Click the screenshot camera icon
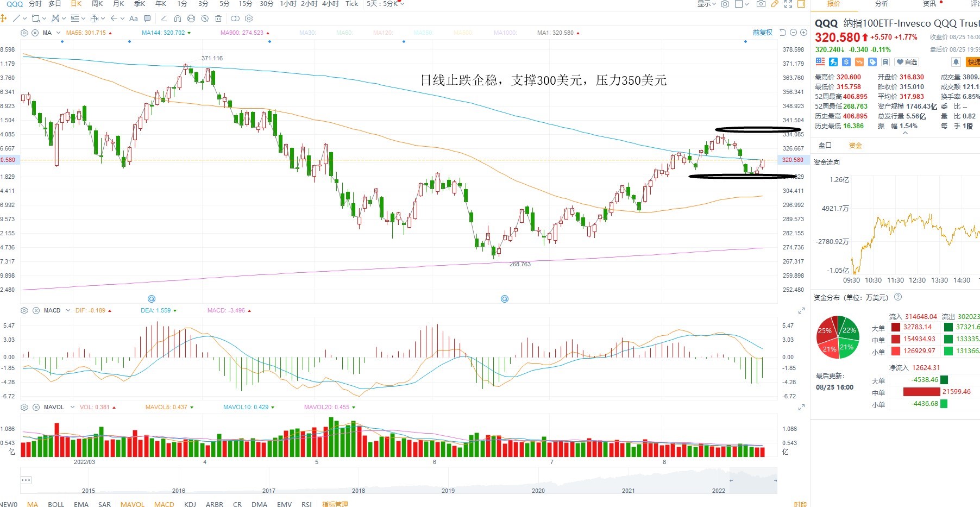 761,4
